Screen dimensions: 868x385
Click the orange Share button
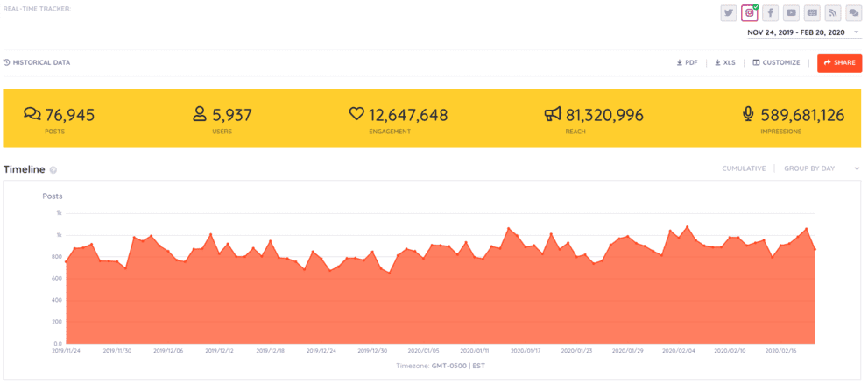[x=839, y=63]
